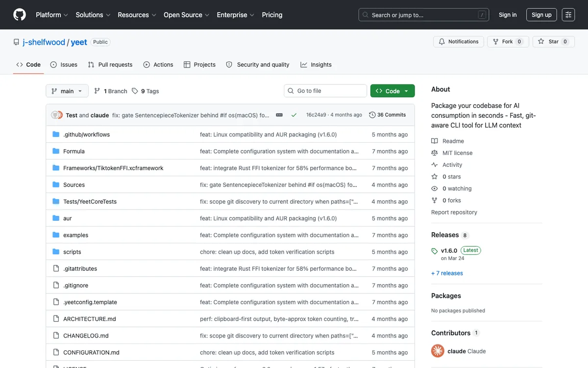588x368 pixels.
Task: Click the tag icon next to 9 Tags
Action: tap(135, 91)
